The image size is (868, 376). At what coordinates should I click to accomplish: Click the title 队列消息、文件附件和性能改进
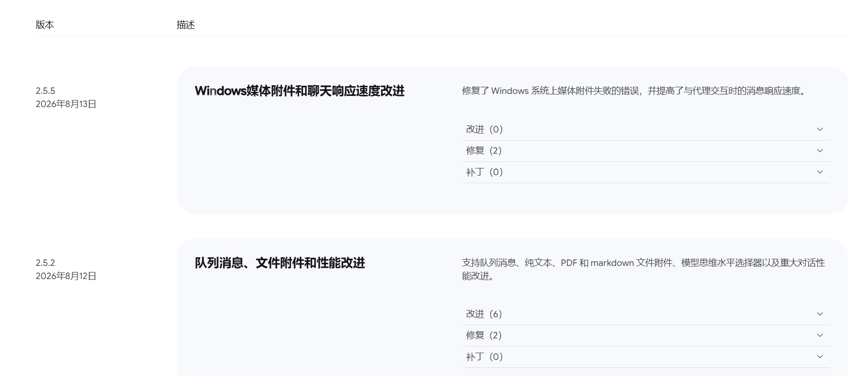pyautogui.click(x=280, y=263)
